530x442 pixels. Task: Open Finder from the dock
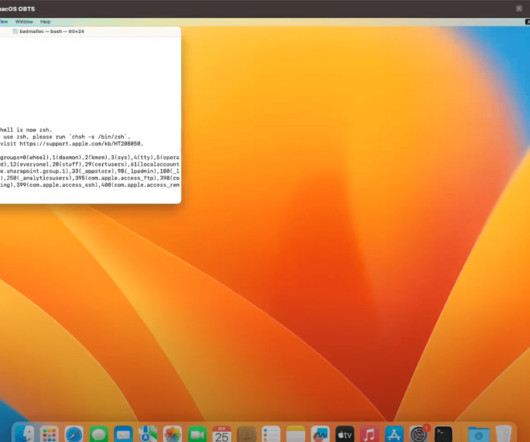coord(25,434)
